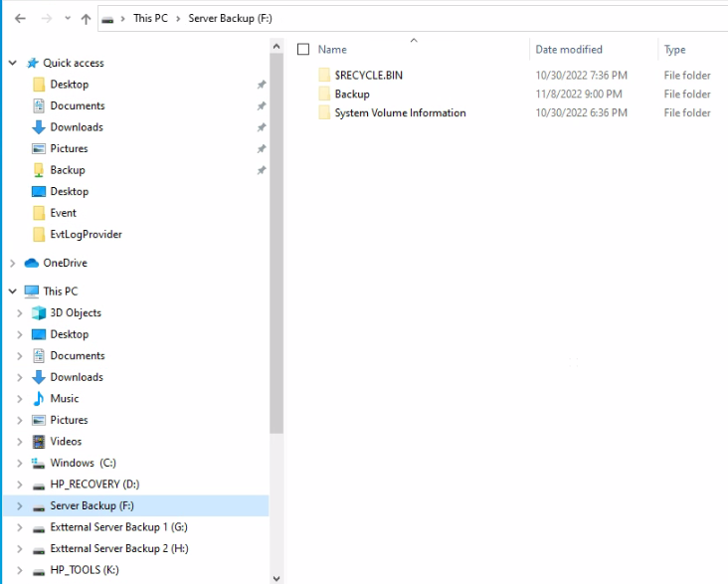Sort by Date modified column header
The width and height of the screenshot is (728, 584).
point(569,50)
